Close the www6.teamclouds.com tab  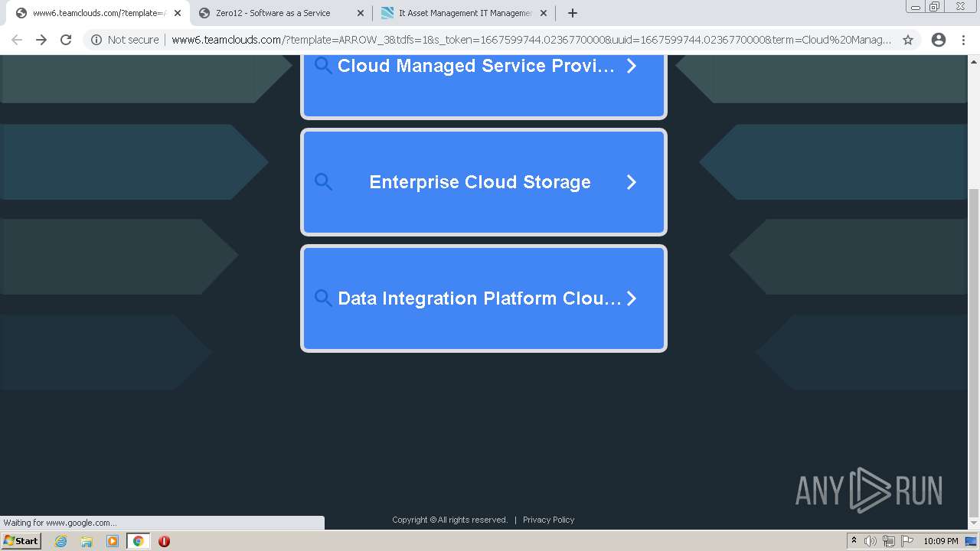pos(178,13)
